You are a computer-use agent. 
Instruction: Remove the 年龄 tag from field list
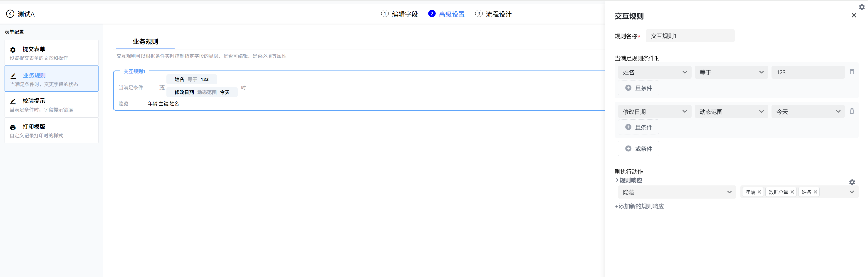coord(759,192)
